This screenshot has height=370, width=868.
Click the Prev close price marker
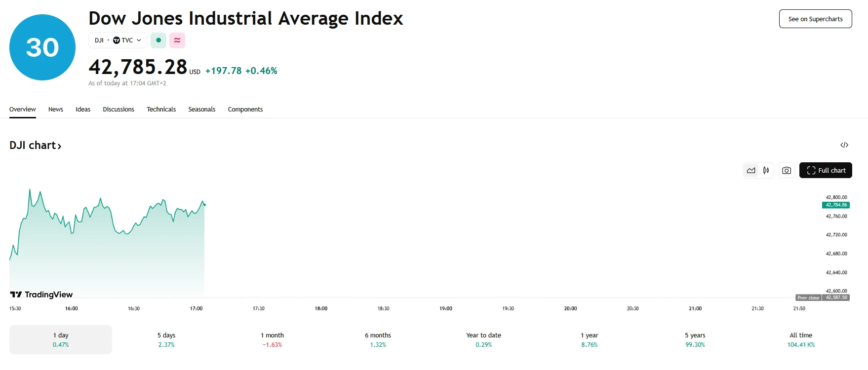point(809,297)
